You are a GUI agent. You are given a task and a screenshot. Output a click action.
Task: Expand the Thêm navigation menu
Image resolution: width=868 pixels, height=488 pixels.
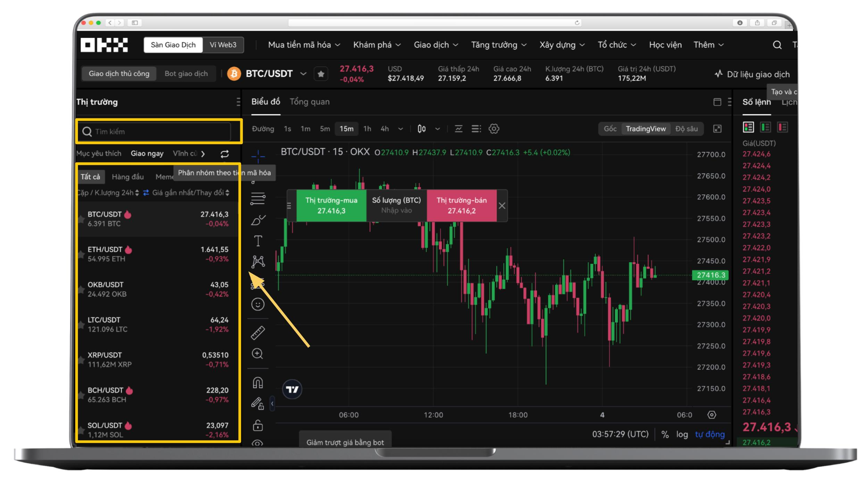coord(710,43)
